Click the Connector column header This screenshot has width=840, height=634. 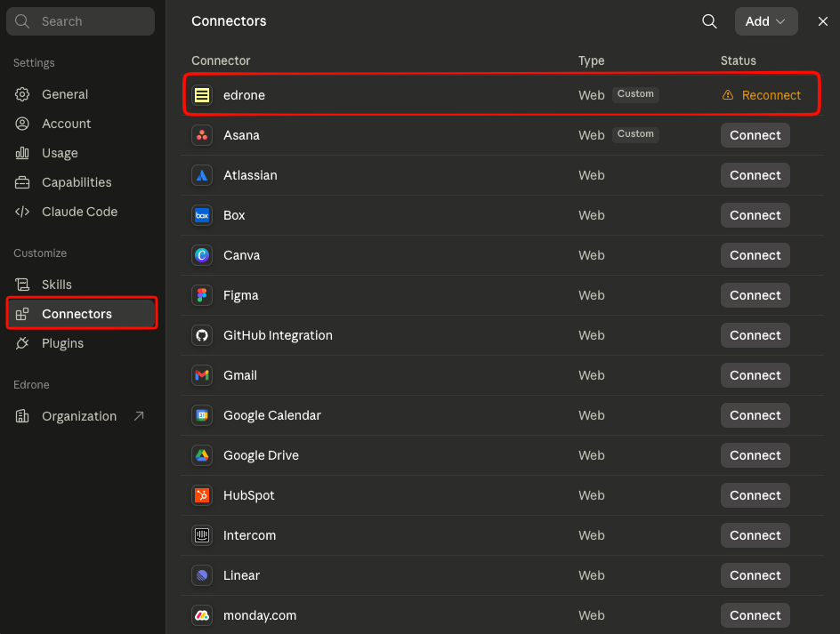tap(221, 60)
